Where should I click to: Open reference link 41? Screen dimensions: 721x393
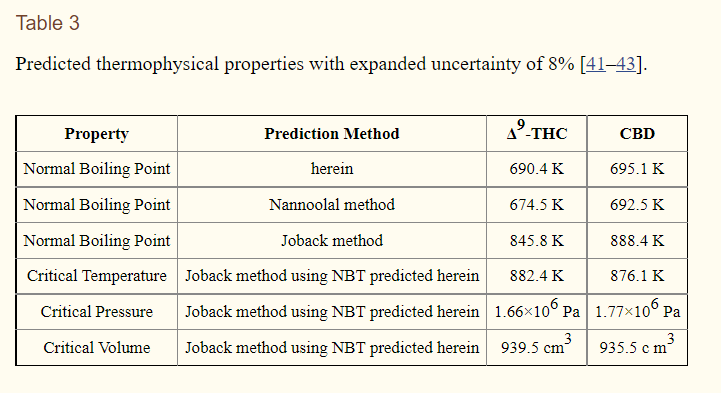(x=595, y=64)
